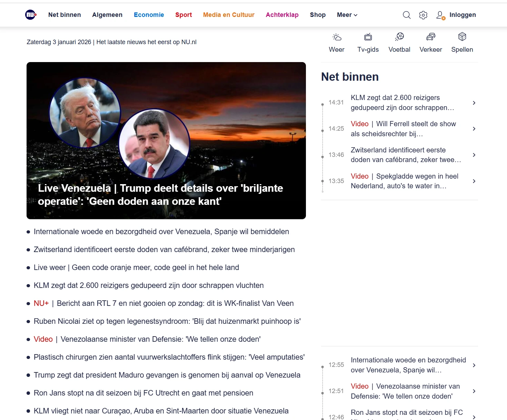This screenshot has width=507, height=420.
Task: Go to the Net binnen menu item
Action: pyautogui.click(x=64, y=15)
